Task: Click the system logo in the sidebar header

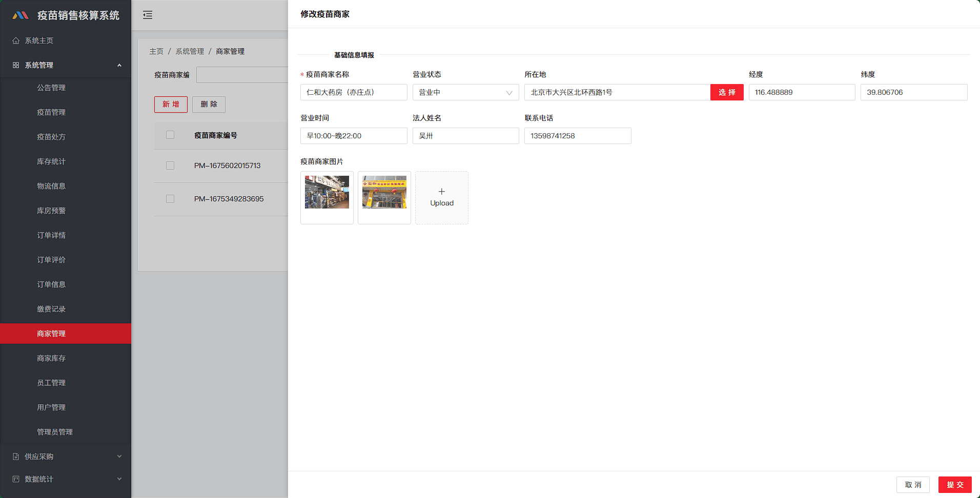Action: [x=21, y=15]
